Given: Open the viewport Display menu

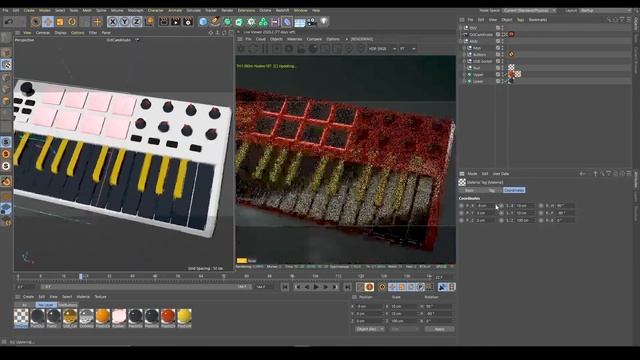Looking at the screenshot, I should (x=60, y=33).
